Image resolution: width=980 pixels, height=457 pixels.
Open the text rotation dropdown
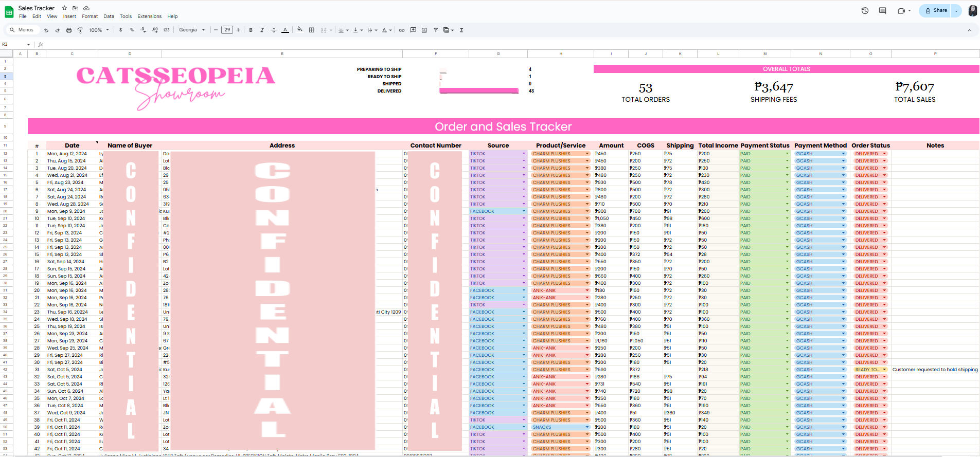[x=387, y=30]
